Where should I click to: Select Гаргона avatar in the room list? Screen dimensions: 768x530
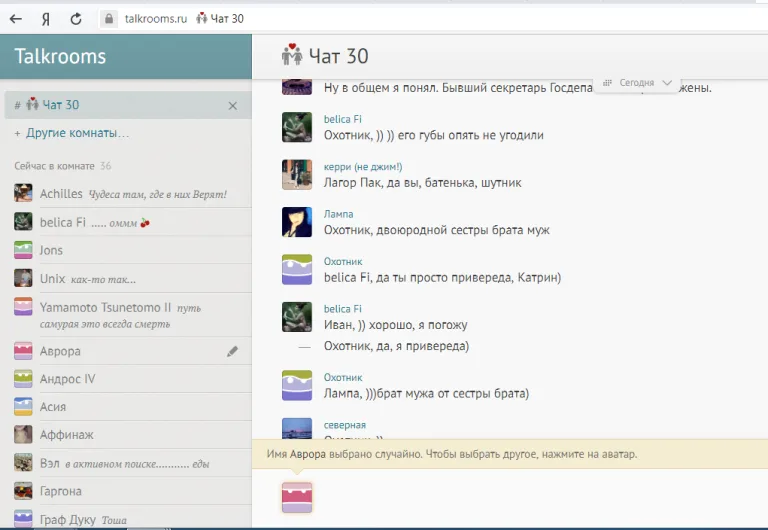[23, 491]
